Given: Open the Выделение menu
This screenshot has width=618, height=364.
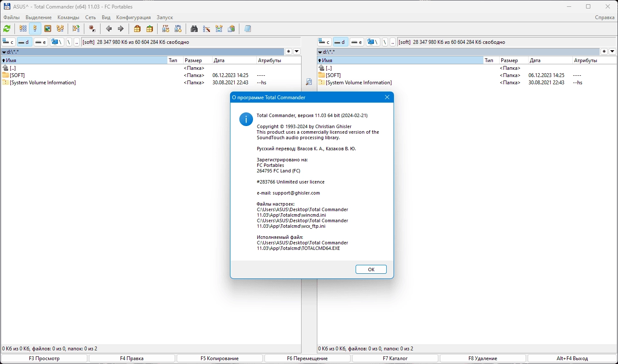Looking at the screenshot, I should point(38,17).
